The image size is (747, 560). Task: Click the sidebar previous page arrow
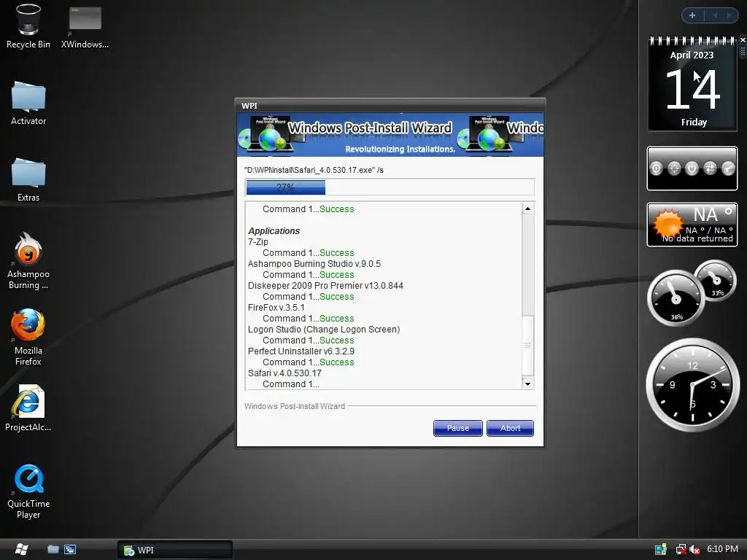(715, 15)
